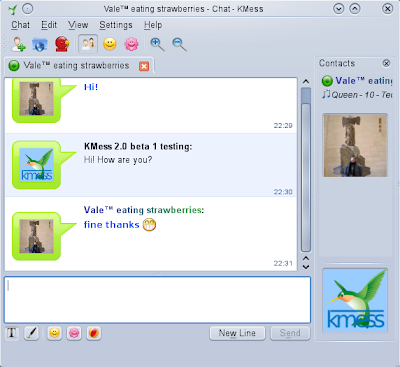Open the font color brush button
The width and height of the screenshot is (400, 367).
tap(31, 333)
